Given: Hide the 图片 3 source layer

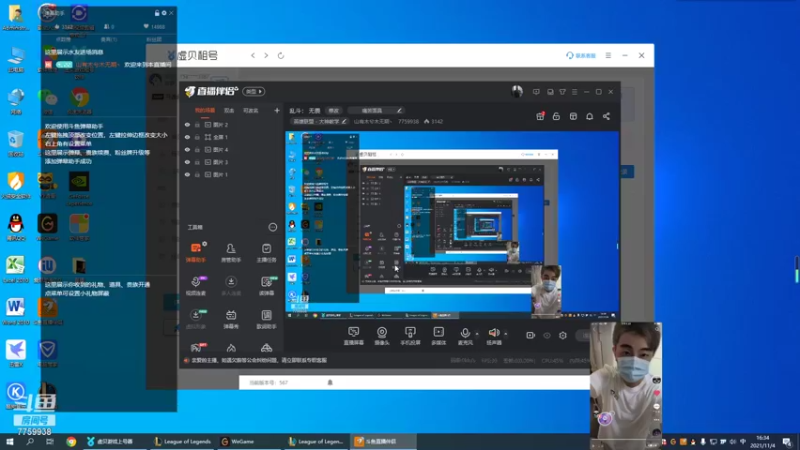Looking at the screenshot, I should click(187, 162).
